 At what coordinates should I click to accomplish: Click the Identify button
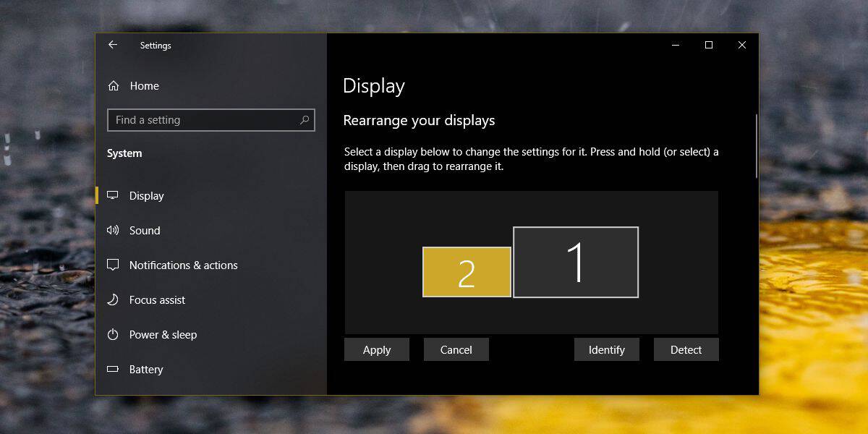click(607, 349)
